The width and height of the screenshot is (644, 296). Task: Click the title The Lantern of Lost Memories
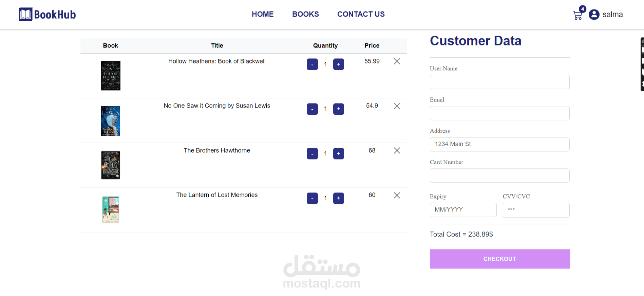tap(217, 195)
